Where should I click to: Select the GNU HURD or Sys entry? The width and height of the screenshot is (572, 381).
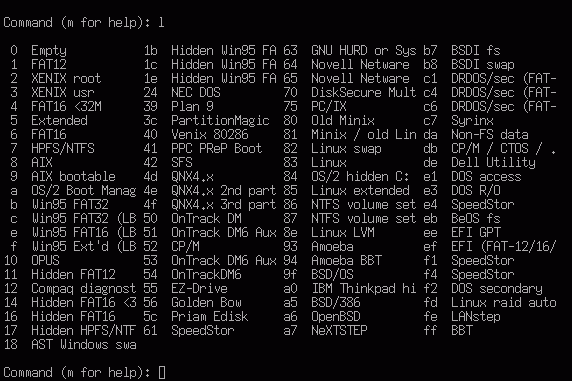point(364,50)
